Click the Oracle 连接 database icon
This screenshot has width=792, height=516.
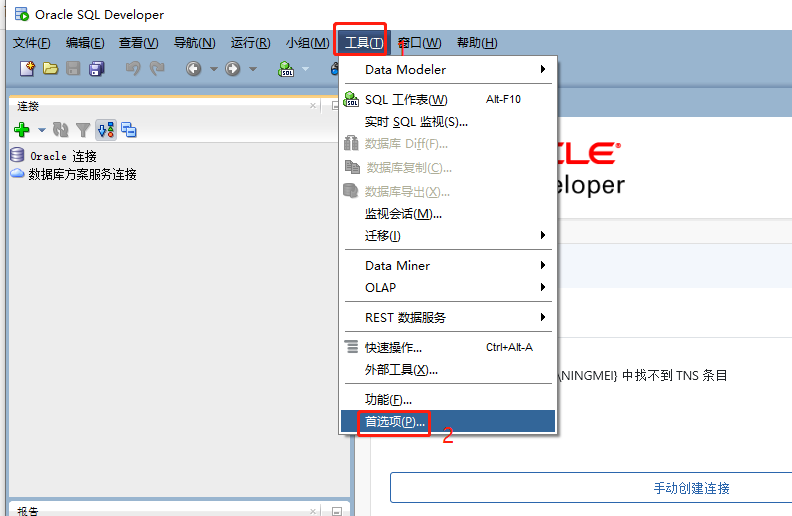(17, 155)
